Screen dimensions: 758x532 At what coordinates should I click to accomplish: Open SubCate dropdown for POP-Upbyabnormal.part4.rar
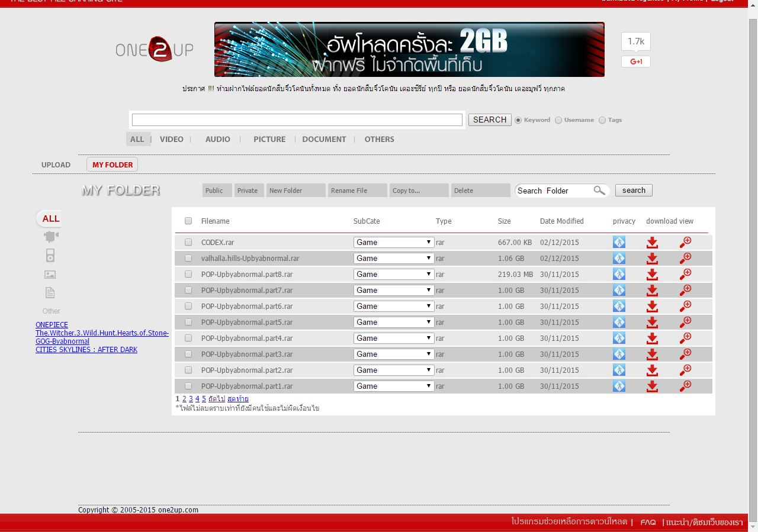[x=394, y=338]
